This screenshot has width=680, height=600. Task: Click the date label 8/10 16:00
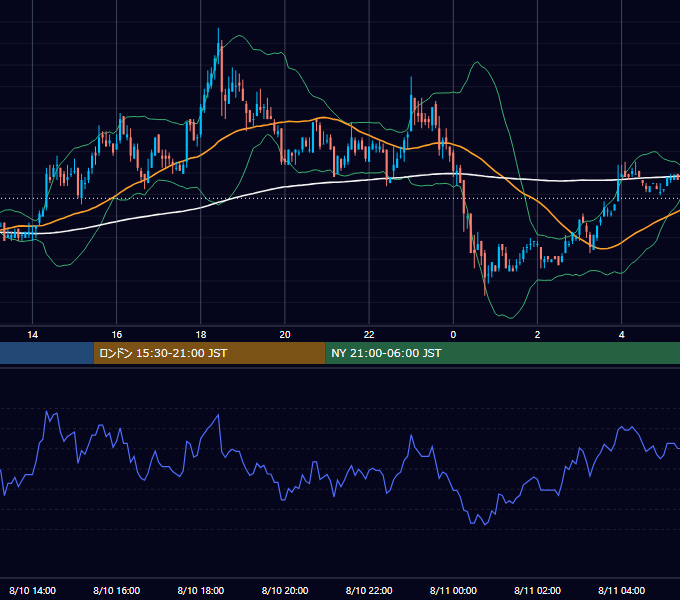click(x=117, y=590)
